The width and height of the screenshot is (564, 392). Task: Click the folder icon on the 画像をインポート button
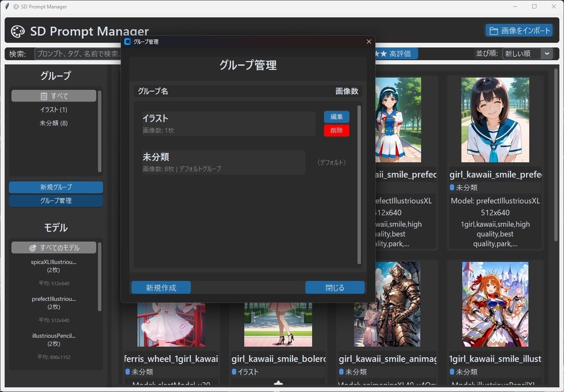click(x=495, y=30)
